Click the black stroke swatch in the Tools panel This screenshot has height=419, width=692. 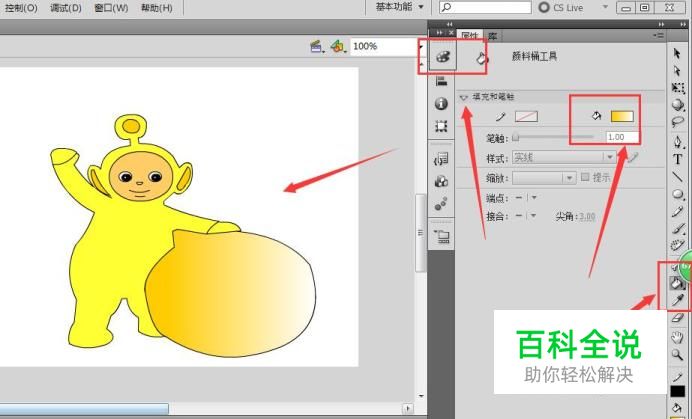[677, 391]
